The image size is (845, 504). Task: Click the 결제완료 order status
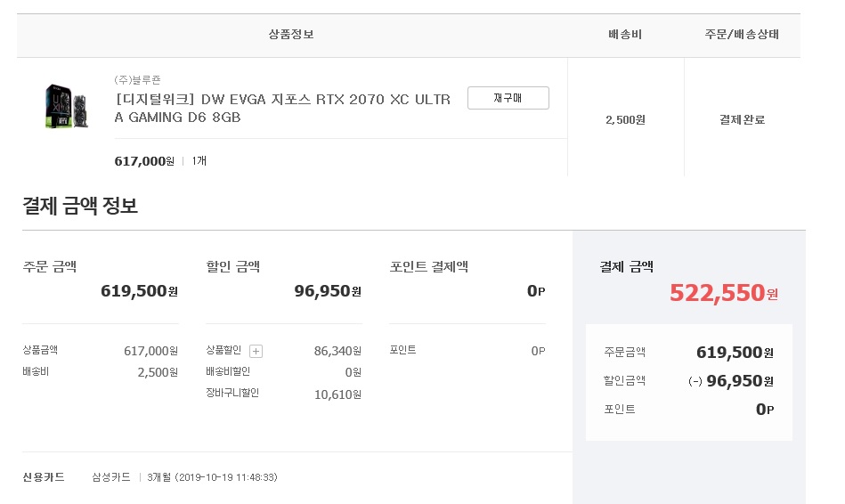742,119
